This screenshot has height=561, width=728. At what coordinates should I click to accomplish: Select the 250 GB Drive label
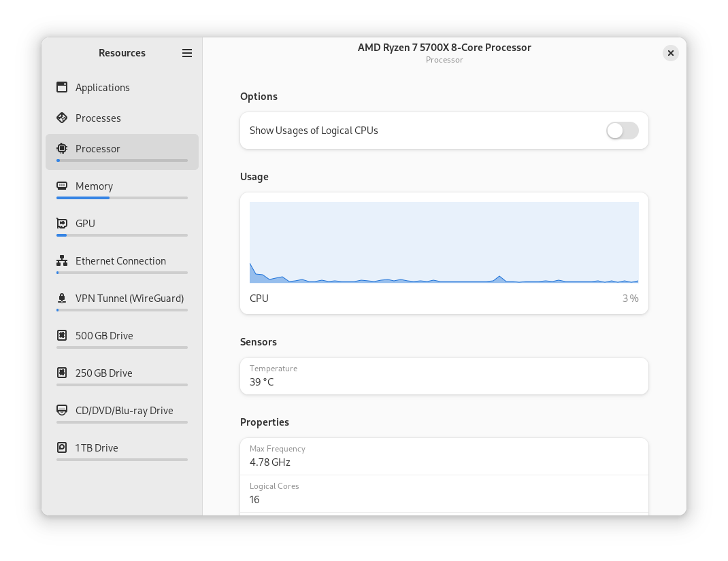(x=104, y=373)
